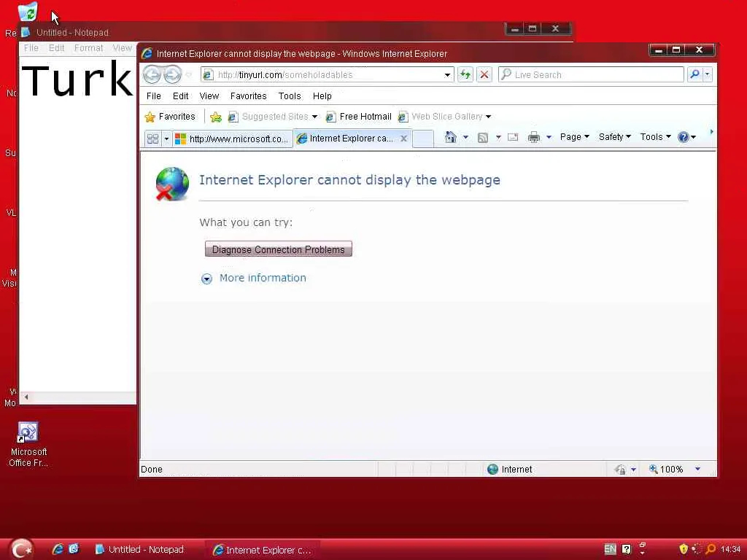The height and width of the screenshot is (560, 747).
Task: Click the green Refresh icon by address bar
Action: click(465, 74)
